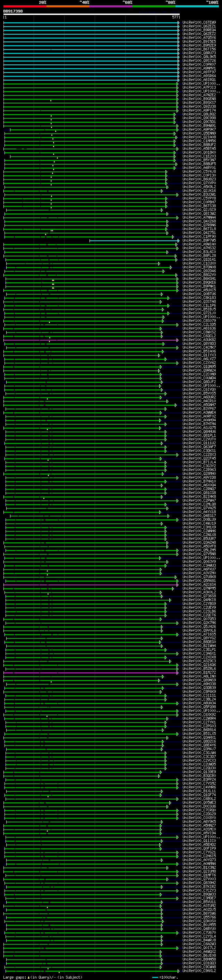Select the UniRef100_B1M272 label
This screenshot has width=222, height=980.
(x=199, y=673)
